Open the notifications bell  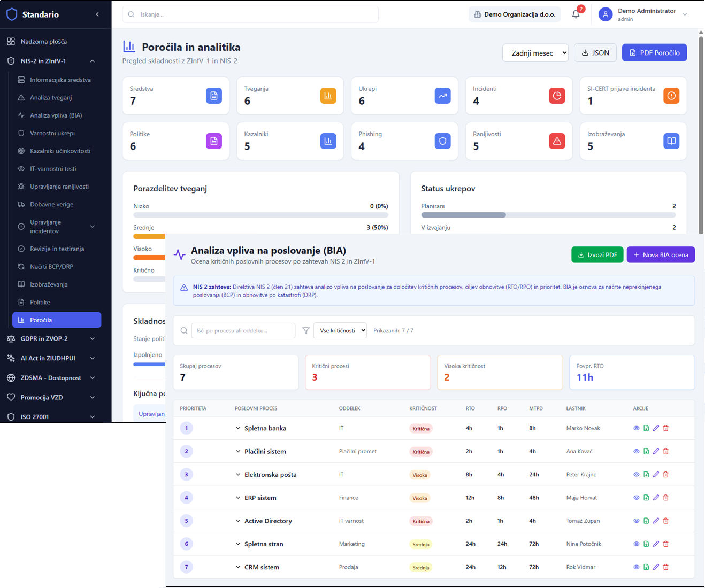point(576,14)
